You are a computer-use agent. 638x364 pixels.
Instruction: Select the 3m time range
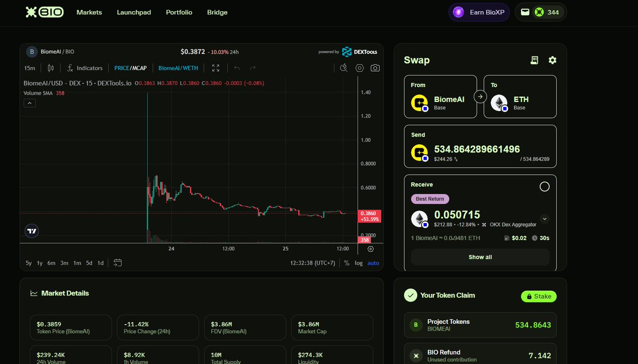64,263
